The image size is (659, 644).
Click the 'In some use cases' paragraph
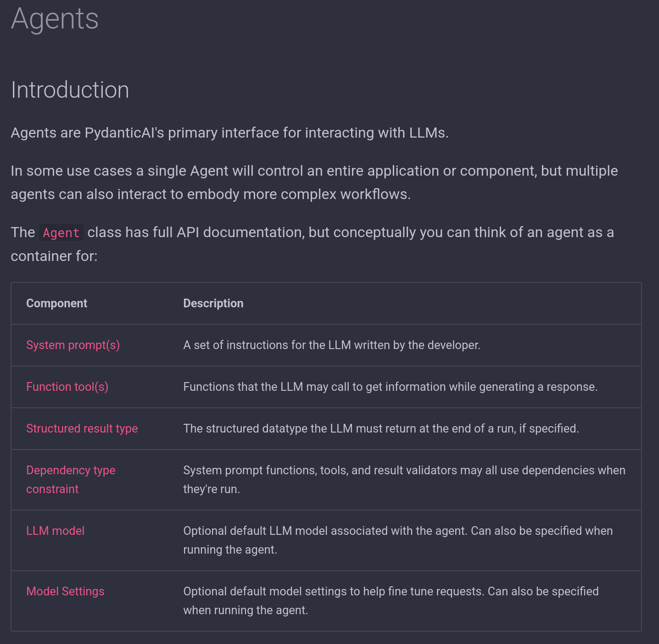(314, 182)
